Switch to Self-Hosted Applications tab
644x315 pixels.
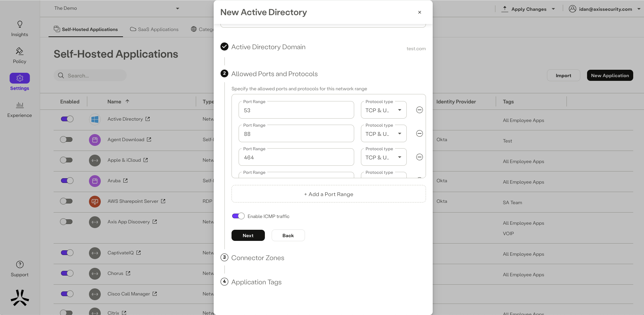click(86, 29)
